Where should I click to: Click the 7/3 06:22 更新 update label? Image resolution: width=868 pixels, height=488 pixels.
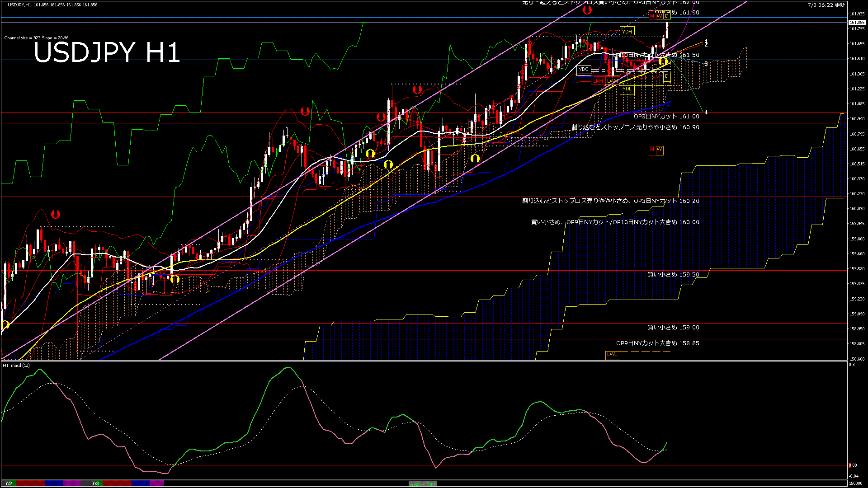tap(826, 5)
